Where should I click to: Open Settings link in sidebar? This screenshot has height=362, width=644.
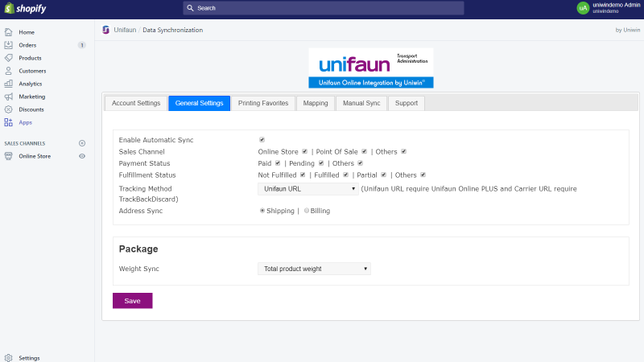(x=29, y=358)
